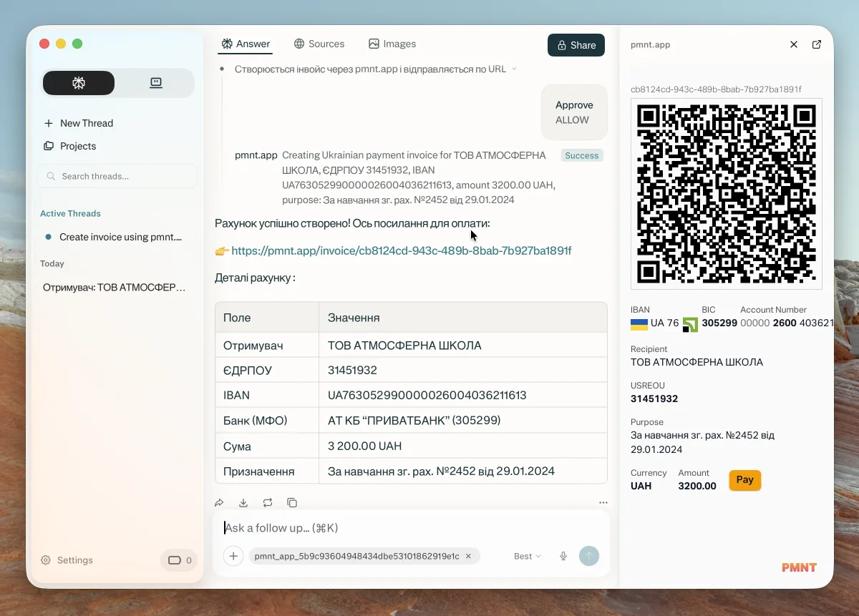Open the thread 'Отримувач: ТОВ АТМОСФЕР...'
This screenshot has width=859, height=616.
click(115, 288)
